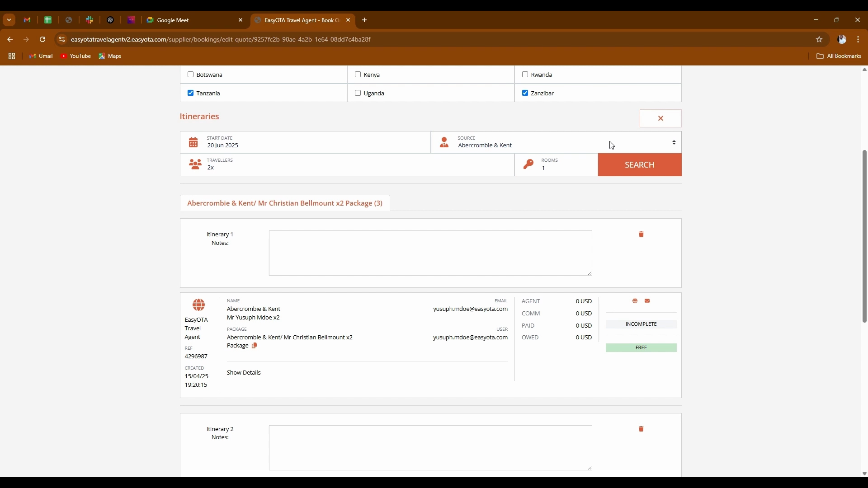The height and width of the screenshot is (488, 868).
Task: Open the green spreadsheet pinned tab
Action: [48, 20]
